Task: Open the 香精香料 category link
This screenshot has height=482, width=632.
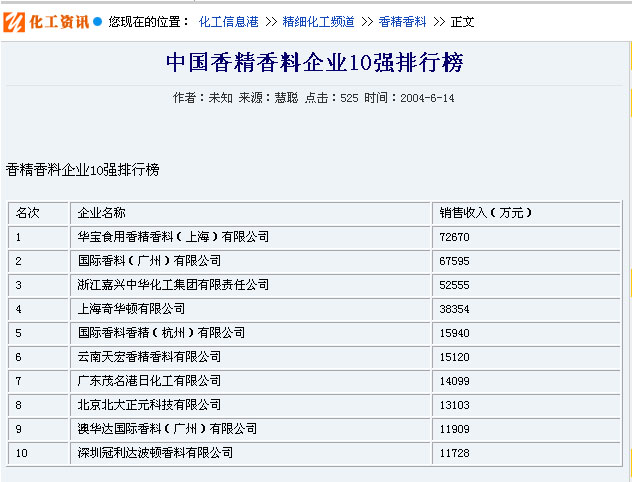Action: point(402,21)
